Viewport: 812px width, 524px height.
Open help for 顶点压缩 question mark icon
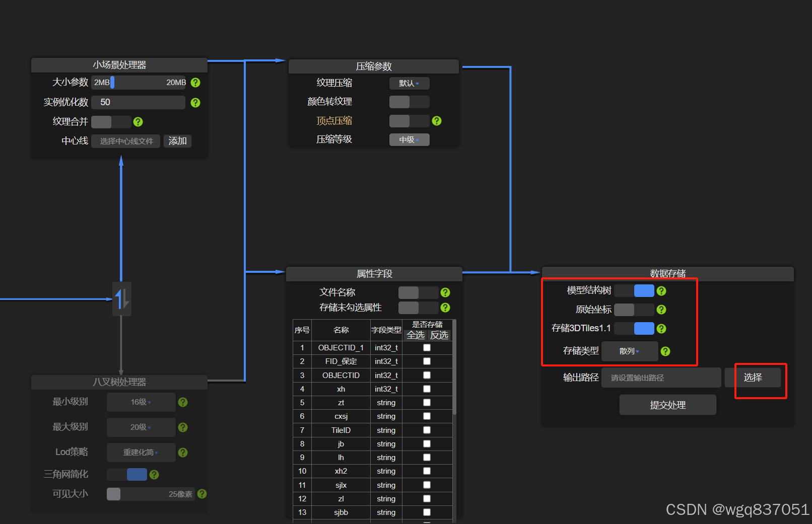[436, 121]
